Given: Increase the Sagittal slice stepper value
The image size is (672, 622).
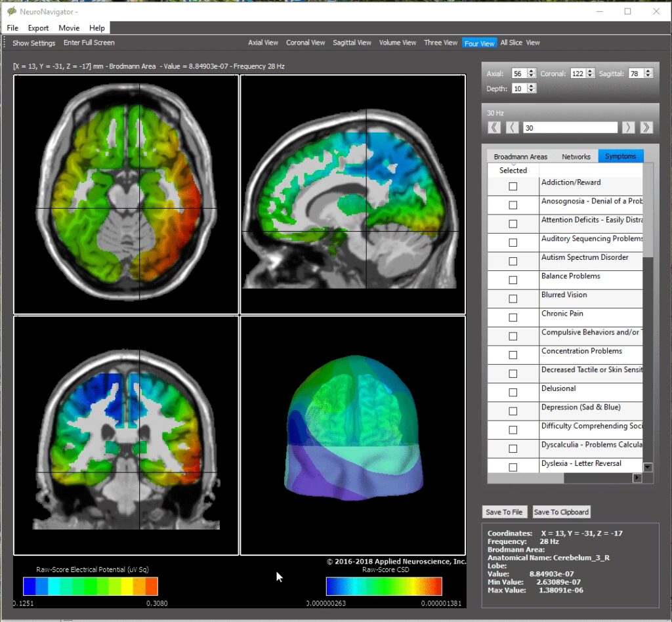Looking at the screenshot, I should pyautogui.click(x=648, y=71).
